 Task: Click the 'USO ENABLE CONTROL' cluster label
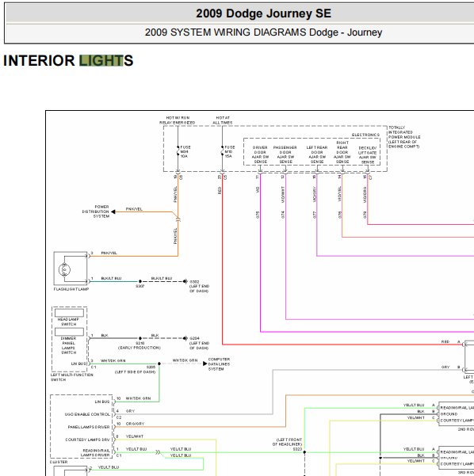(x=87, y=414)
